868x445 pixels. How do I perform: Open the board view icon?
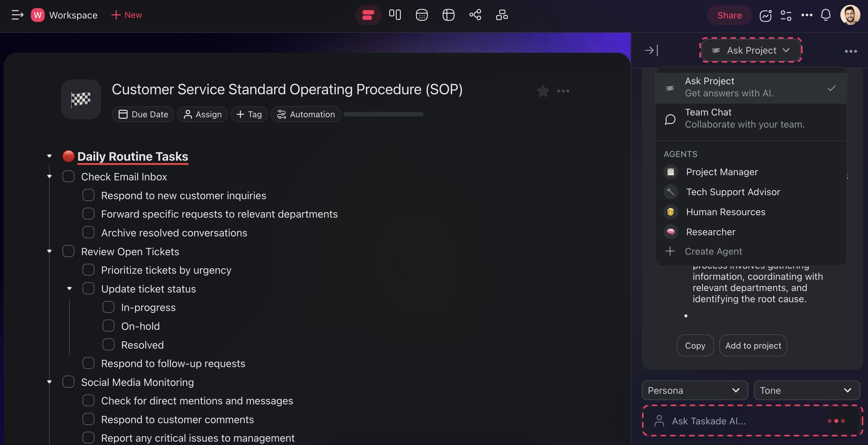[x=395, y=15]
